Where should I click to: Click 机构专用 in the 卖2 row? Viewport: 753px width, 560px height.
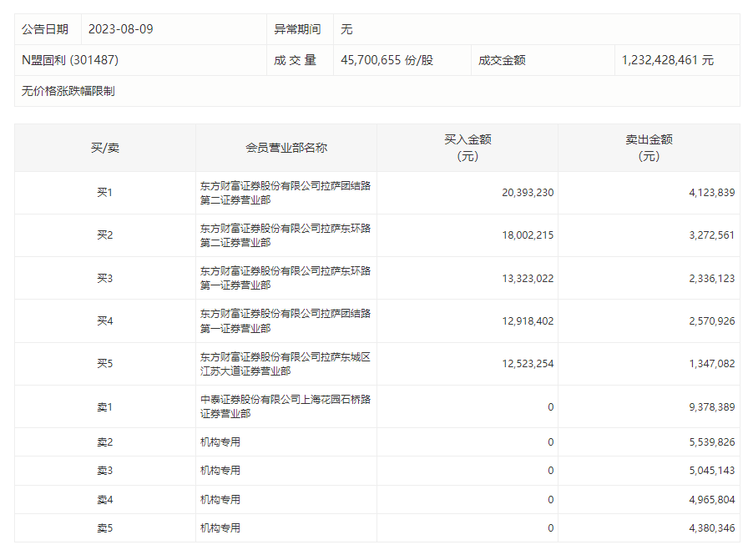(x=220, y=442)
